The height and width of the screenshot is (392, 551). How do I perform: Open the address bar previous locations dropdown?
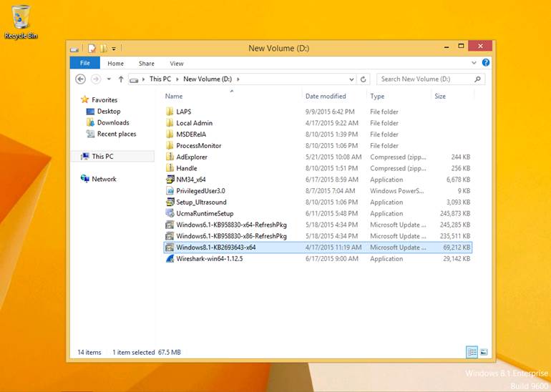[352, 79]
